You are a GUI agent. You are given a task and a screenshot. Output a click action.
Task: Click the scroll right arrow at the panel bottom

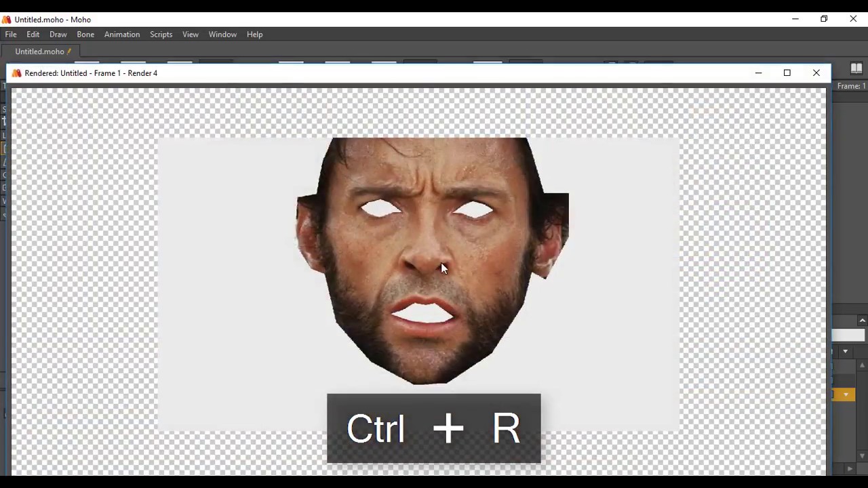tap(850, 468)
